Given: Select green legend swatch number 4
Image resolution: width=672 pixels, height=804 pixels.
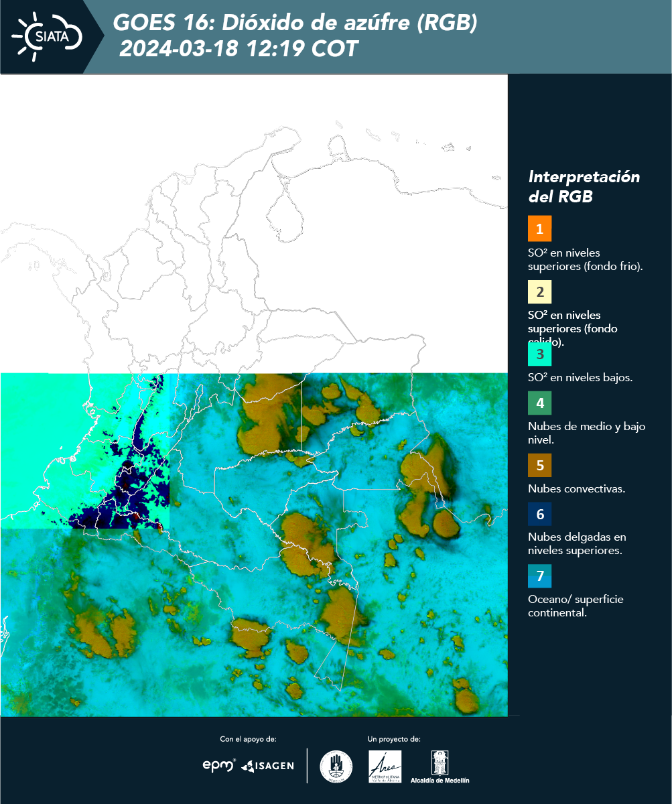Looking at the screenshot, I should [539, 403].
